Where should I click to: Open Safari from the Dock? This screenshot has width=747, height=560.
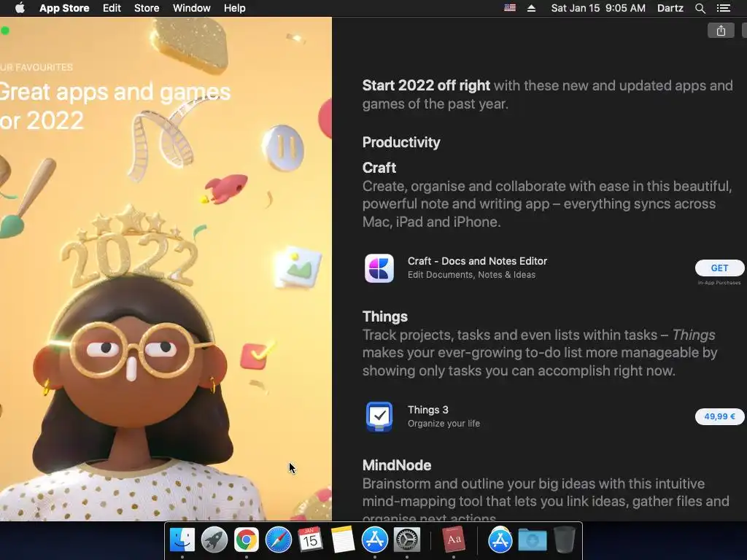278,540
